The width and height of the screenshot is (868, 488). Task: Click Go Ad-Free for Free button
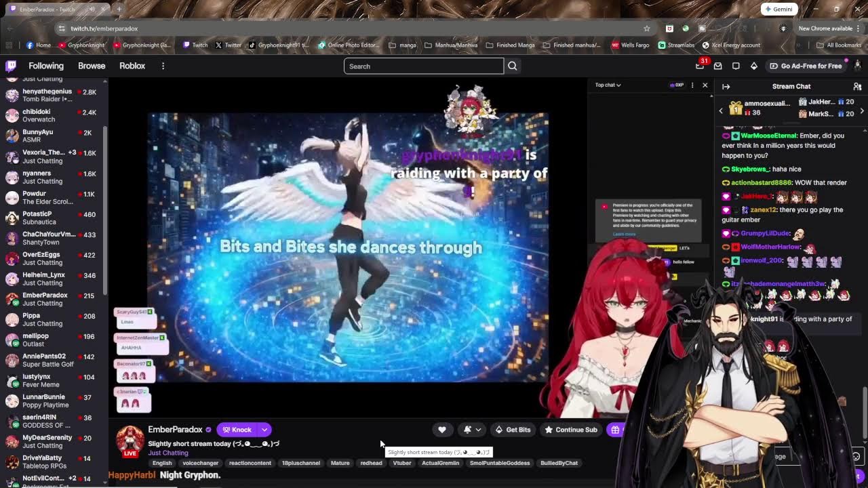(x=805, y=66)
